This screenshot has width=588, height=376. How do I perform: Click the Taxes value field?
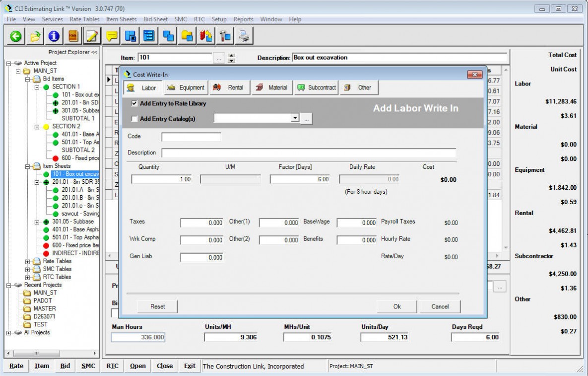[202, 223]
